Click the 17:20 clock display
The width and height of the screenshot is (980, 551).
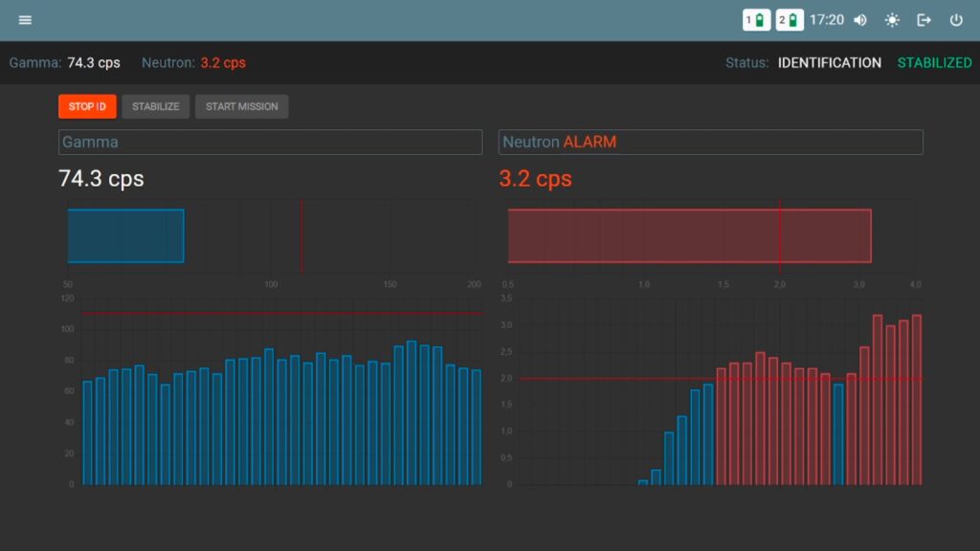826,20
